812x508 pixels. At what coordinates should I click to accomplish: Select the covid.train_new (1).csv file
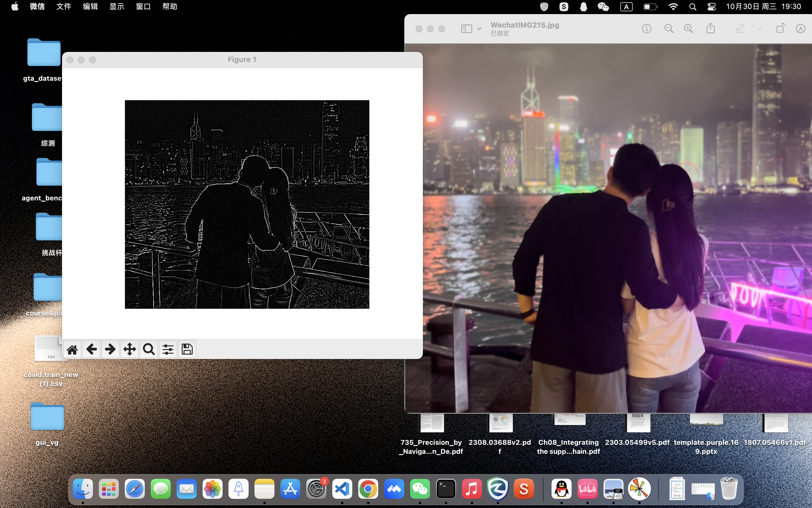[50, 349]
